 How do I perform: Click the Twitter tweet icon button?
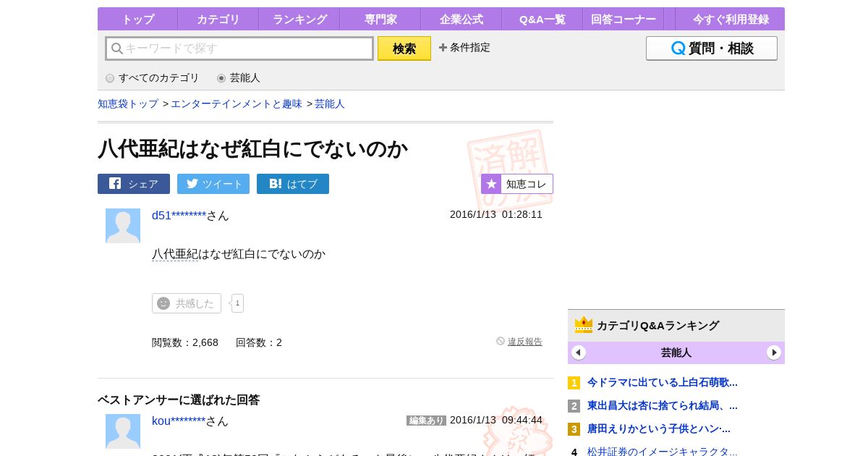point(213,184)
